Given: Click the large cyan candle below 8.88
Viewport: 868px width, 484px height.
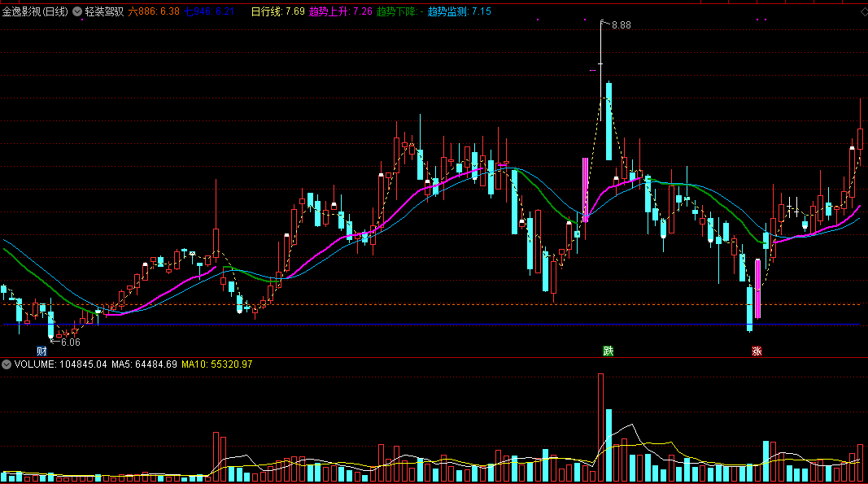Looking at the screenshot, I should tap(609, 121).
